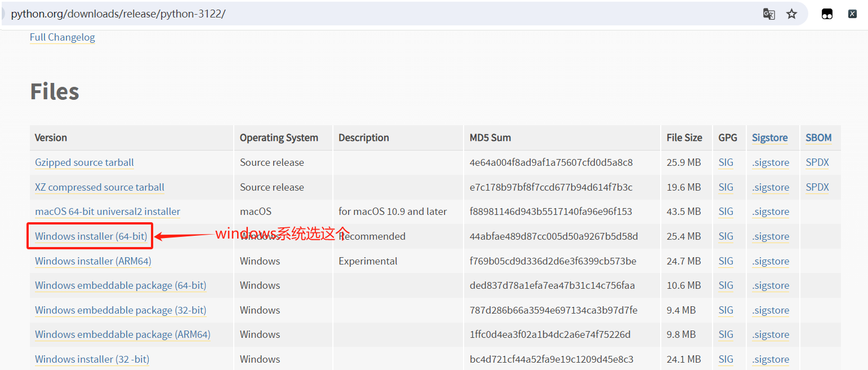Viewport: 868px width, 370px height.
Task: Download macOS 64-bit universal2 installer
Action: point(108,212)
